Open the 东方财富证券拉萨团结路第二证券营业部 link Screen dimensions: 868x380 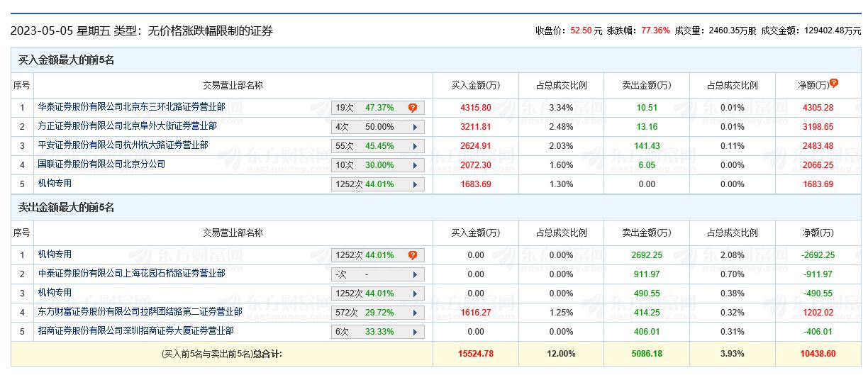pos(140,312)
